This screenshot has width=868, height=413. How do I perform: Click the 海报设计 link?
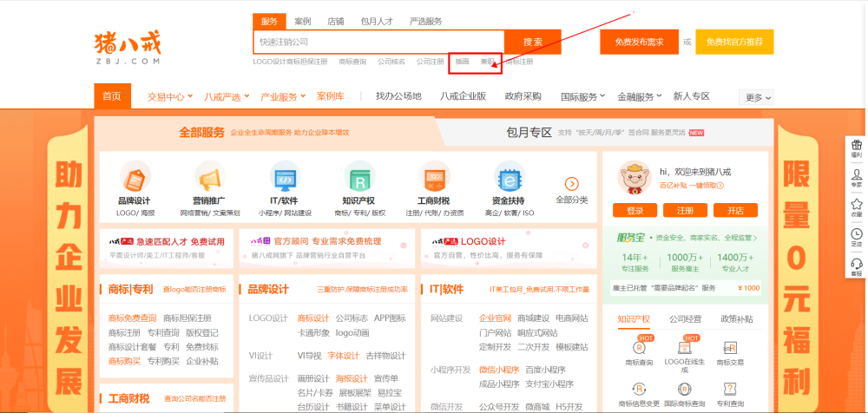coord(352,378)
